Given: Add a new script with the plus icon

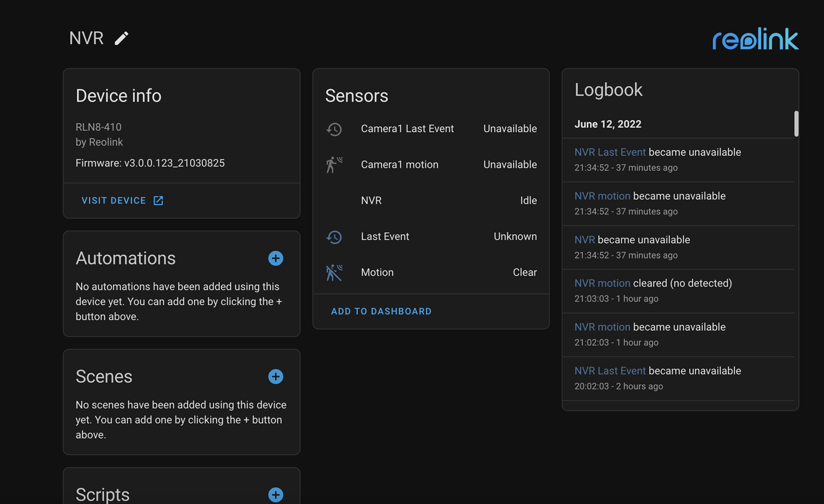Looking at the screenshot, I should pos(275,495).
